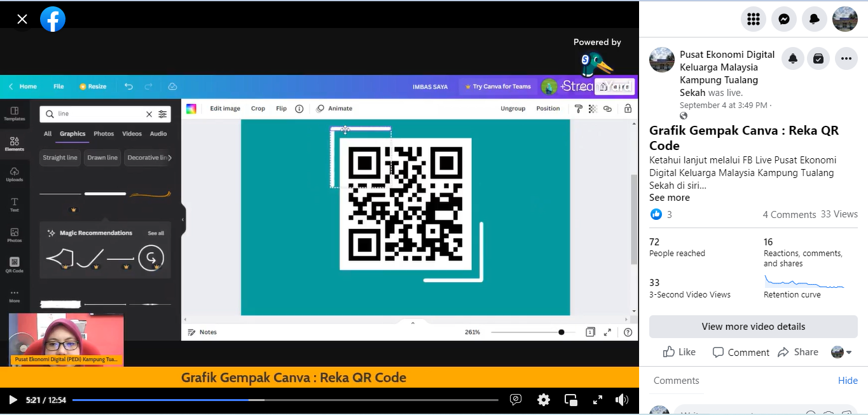This screenshot has width=868, height=415.
Task: Open account profile picture menu in header
Action: click(x=845, y=19)
